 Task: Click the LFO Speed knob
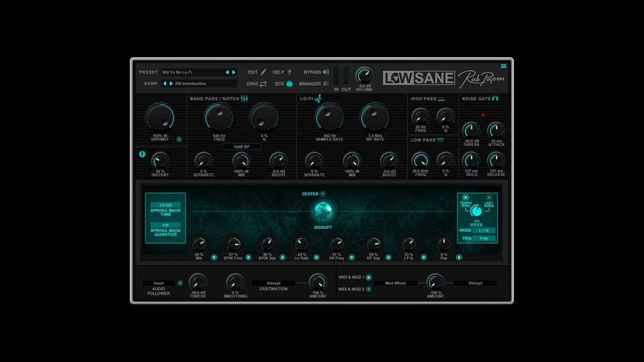coord(476,211)
